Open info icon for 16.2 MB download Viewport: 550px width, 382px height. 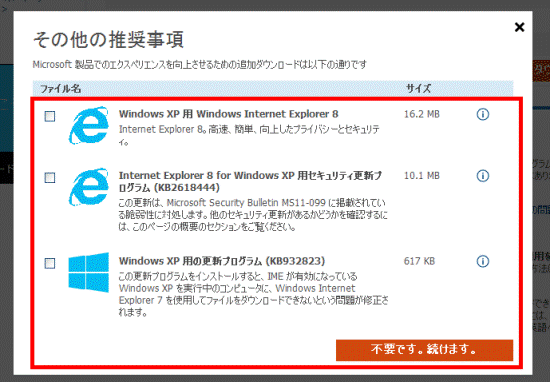coord(483,114)
